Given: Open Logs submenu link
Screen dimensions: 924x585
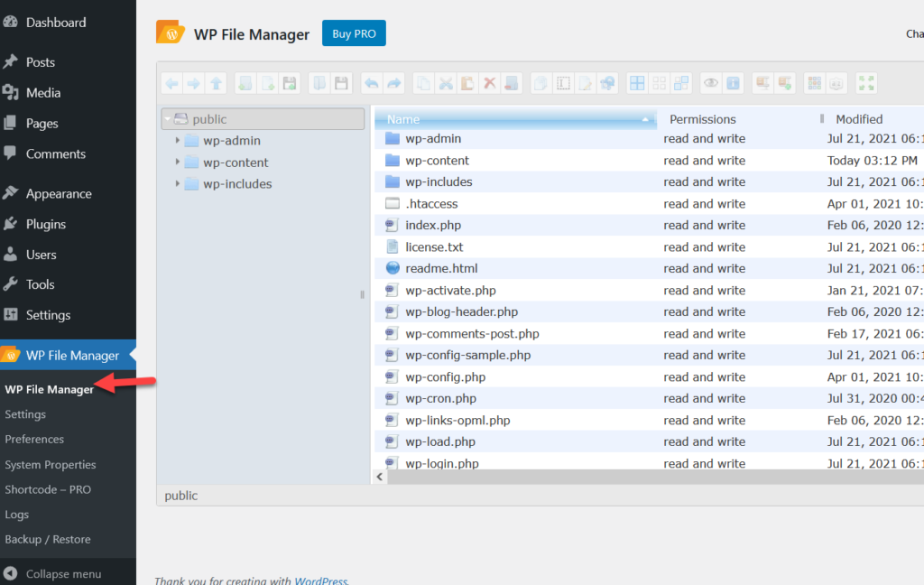Looking at the screenshot, I should [16, 515].
